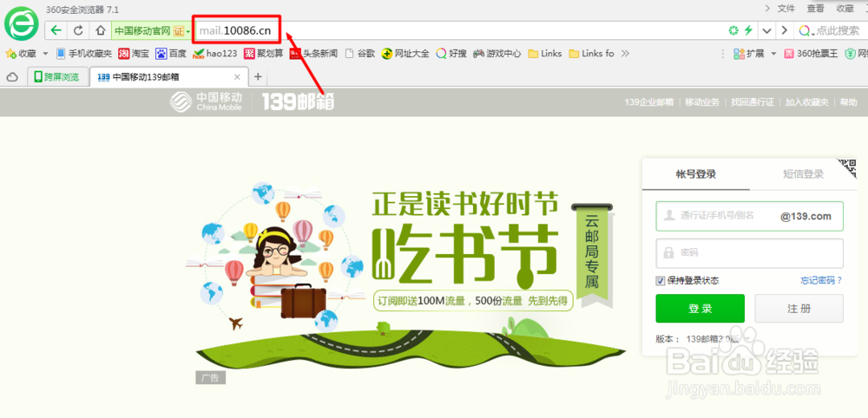Open the browser home page icon

click(x=100, y=30)
